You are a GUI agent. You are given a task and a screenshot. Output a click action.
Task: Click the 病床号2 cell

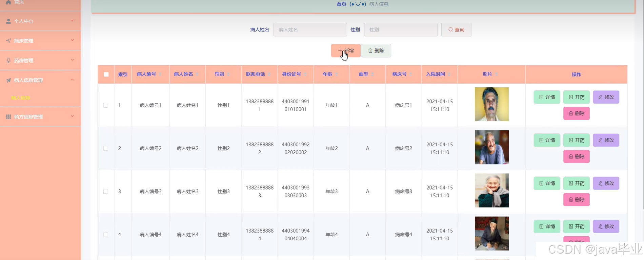coord(403,148)
